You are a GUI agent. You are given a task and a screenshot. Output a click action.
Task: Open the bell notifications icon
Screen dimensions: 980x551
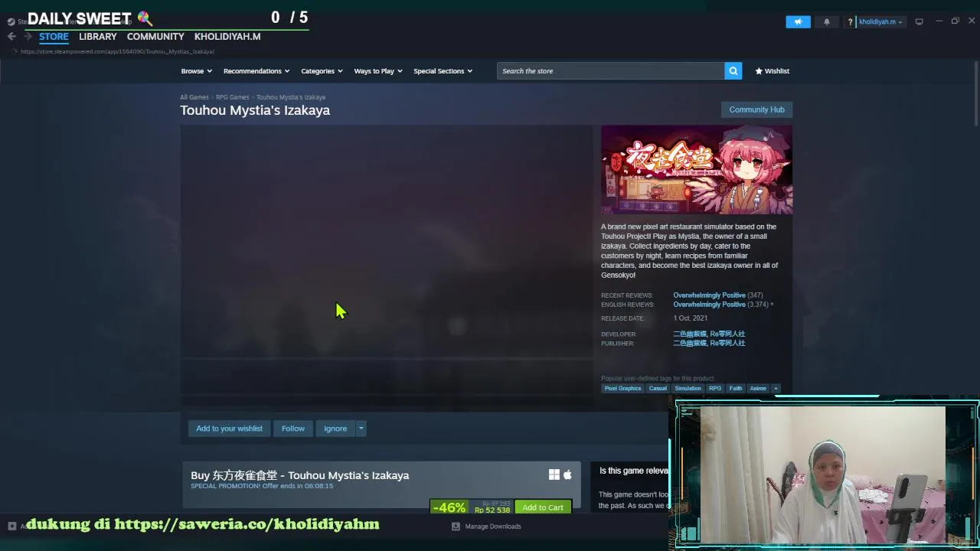click(826, 22)
